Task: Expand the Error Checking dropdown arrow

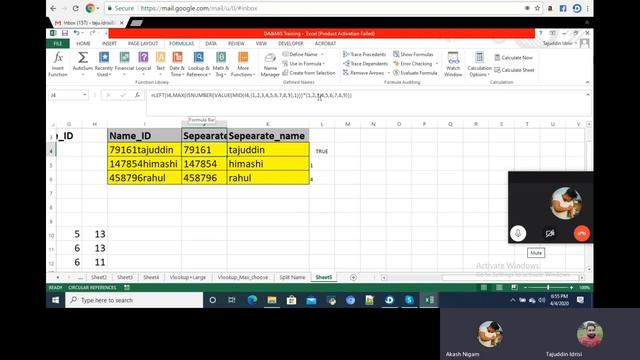Action: [x=437, y=64]
